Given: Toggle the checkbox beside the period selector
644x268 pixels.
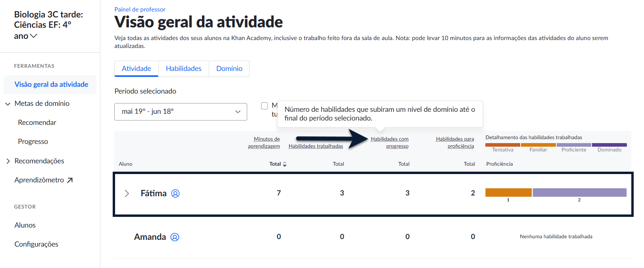Looking at the screenshot, I should (264, 106).
